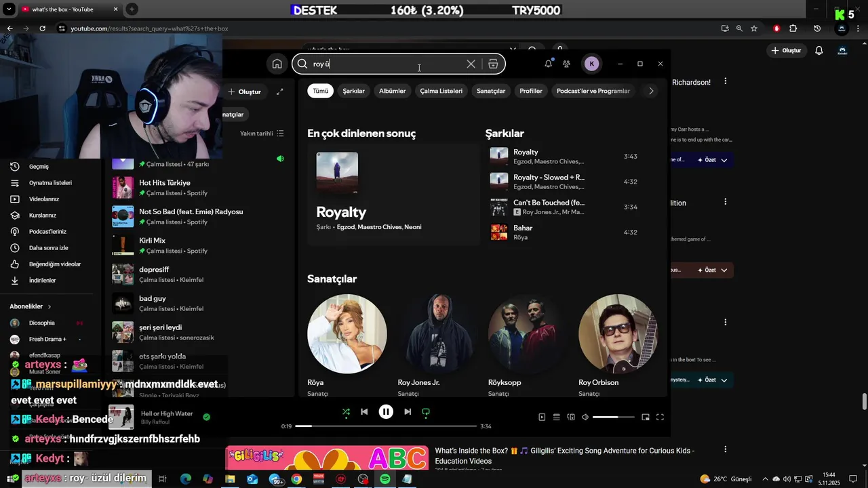This screenshot has width=868, height=488.
Task: Open Spotify notifications bell
Action: coord(548,64)
